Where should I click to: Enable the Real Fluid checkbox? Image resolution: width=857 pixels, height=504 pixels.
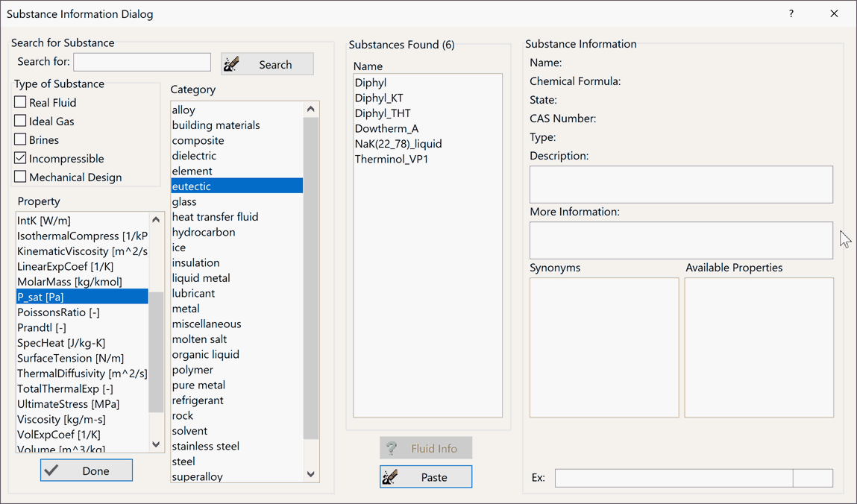[x=21, y=102]
